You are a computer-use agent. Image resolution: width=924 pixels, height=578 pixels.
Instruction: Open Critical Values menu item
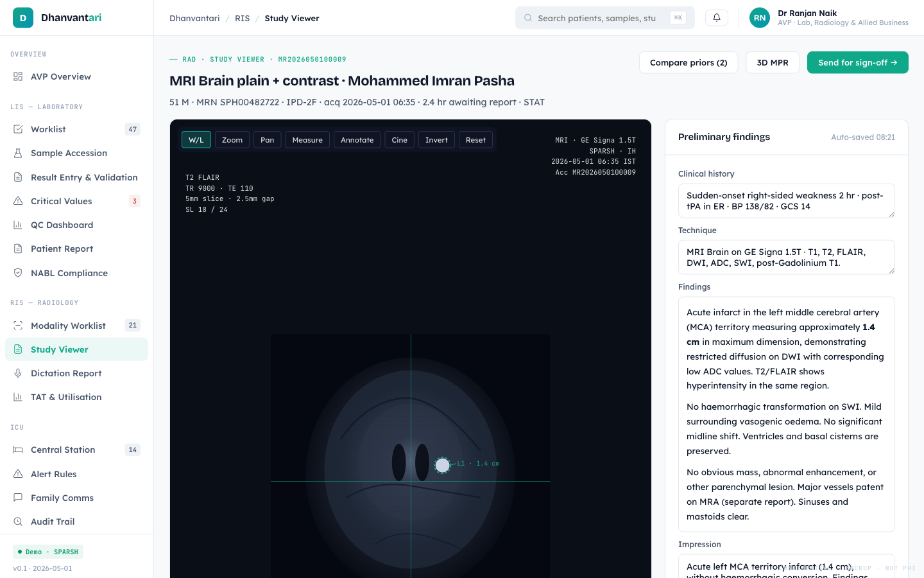pyautogui.click(x=76, y=201)
